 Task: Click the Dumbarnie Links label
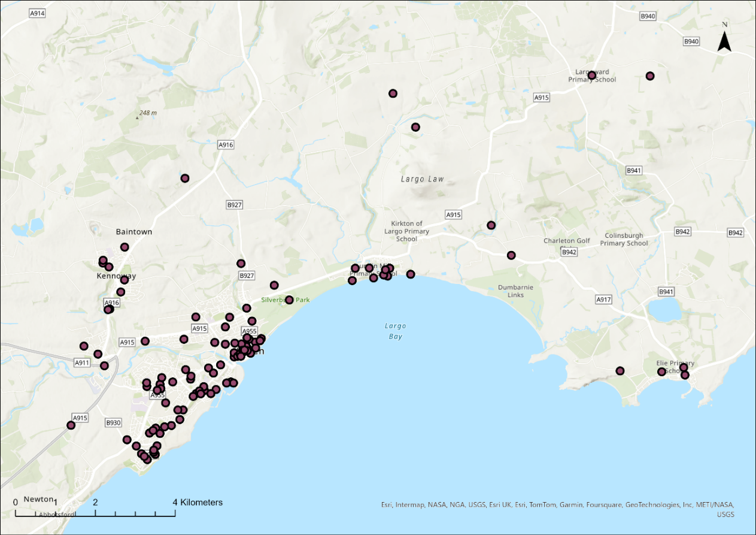tap(515, 291)
